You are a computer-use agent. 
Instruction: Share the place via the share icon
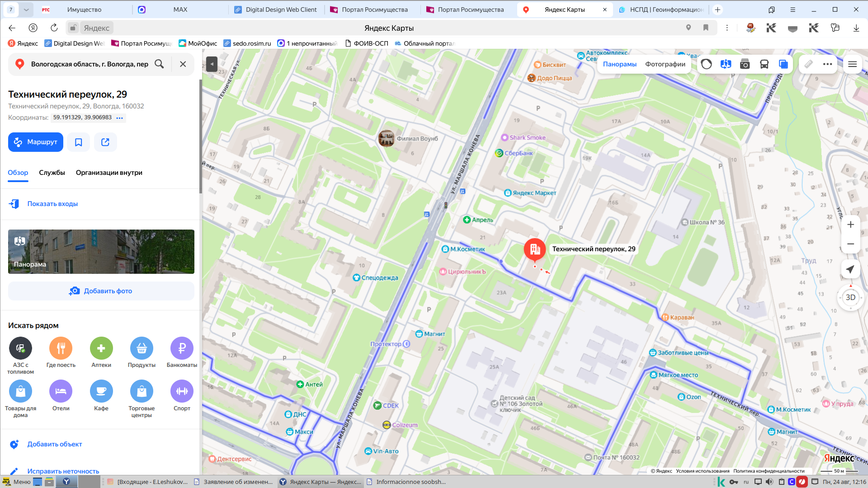coord(105,142)
